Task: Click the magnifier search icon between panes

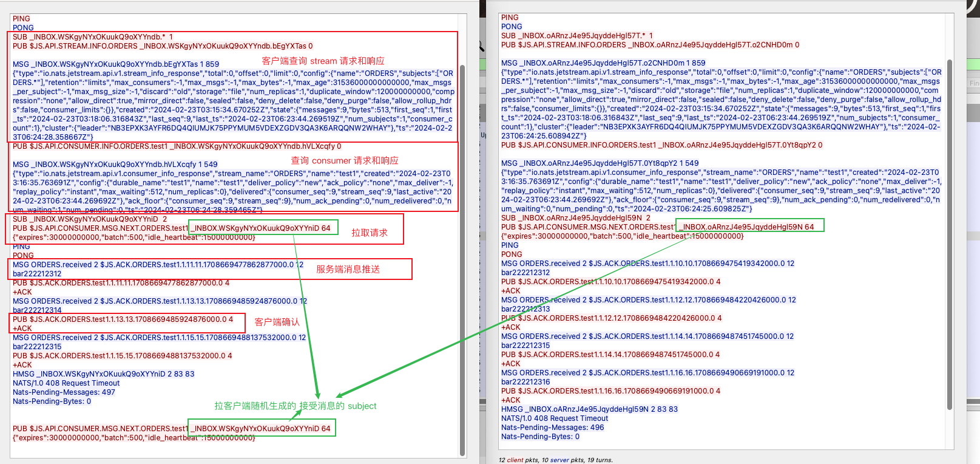Action: [x=481, y=46]
